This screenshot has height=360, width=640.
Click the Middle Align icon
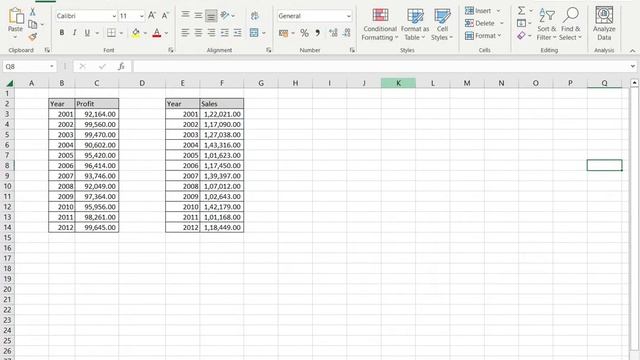[198, 16]
